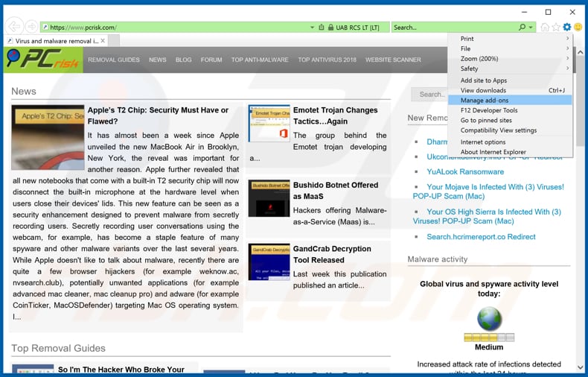Click the PCrisk logo
This screenshot has height=377, width=588.
click(x=42, y=60)
